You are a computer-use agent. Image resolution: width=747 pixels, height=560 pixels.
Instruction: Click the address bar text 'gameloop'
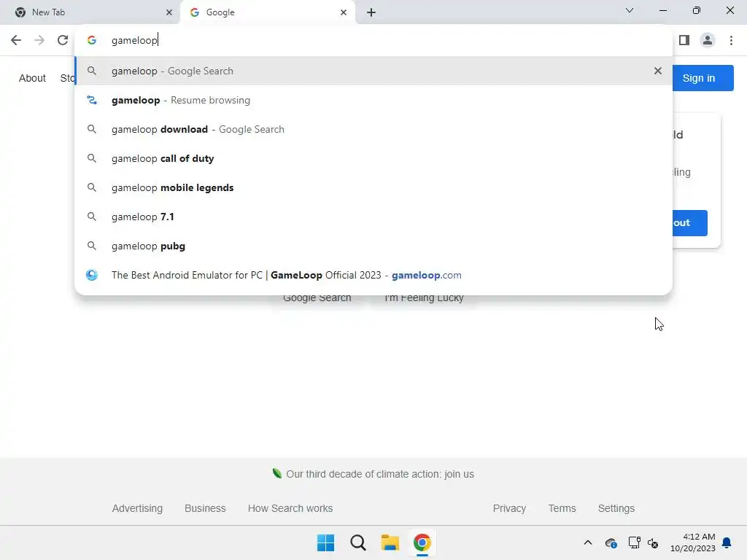click(134, 41)
